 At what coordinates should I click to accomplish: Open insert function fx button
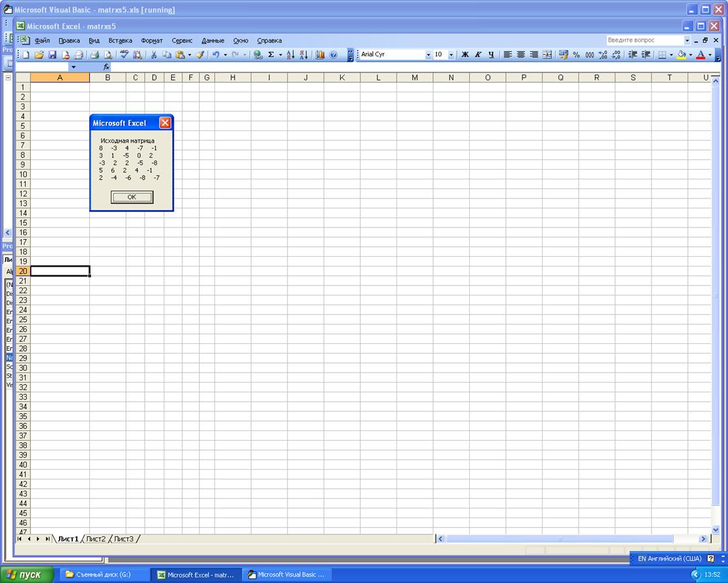pyautogui.click(x=106, y=67)
